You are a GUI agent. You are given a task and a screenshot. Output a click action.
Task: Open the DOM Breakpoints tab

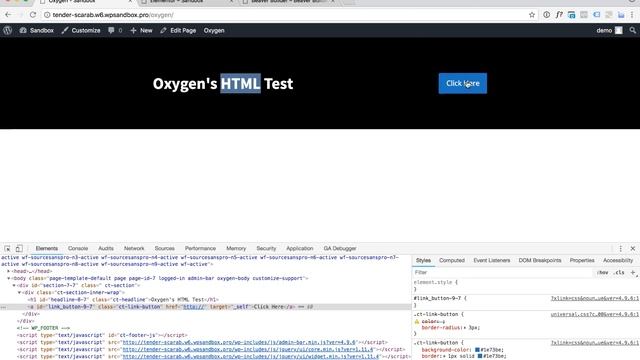(540, 260)
